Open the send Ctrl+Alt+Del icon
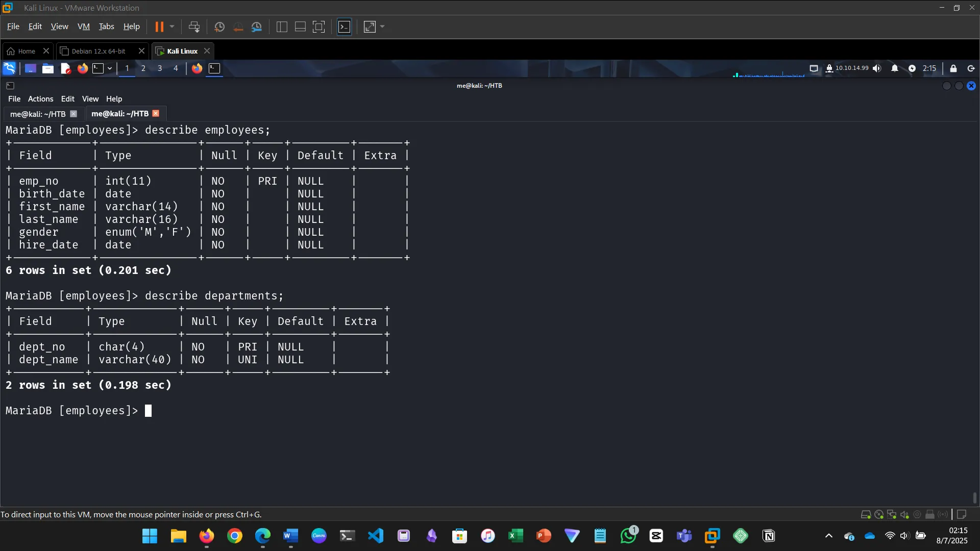Viewport: 980px width, 551px height. pos(194,27)
